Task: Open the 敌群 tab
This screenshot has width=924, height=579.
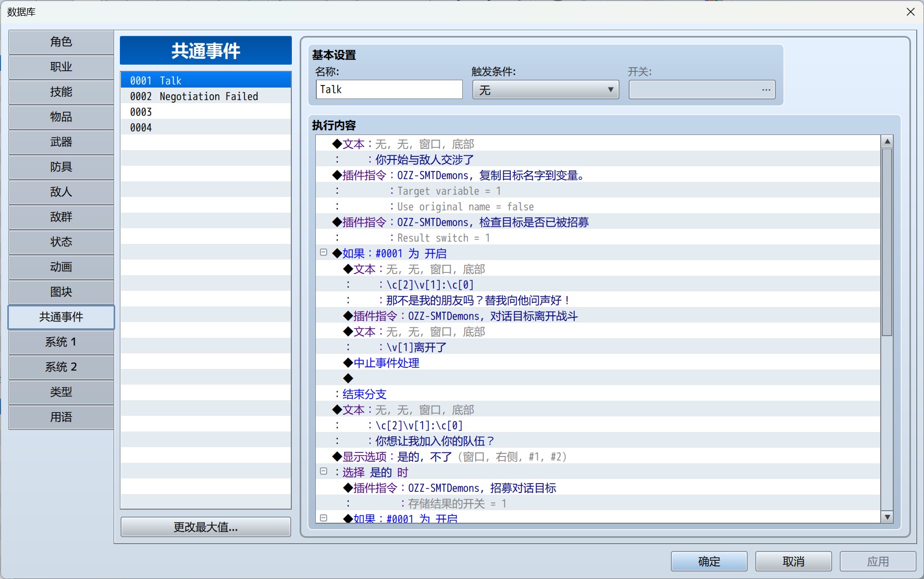Action: pos(61,217)
